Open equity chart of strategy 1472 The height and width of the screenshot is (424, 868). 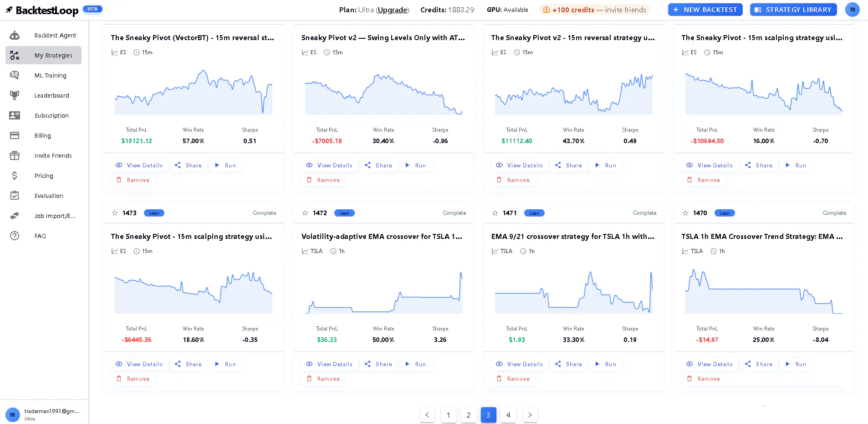(x=383, y=292)
